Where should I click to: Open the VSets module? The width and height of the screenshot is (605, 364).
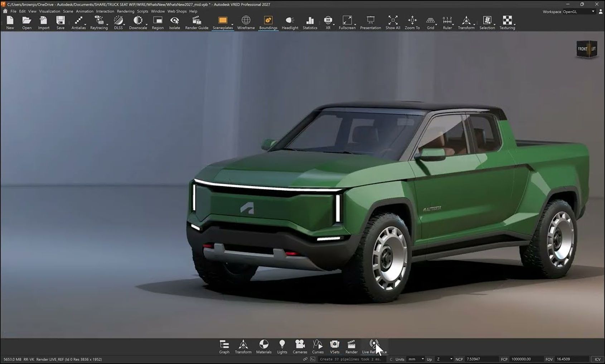335,347
